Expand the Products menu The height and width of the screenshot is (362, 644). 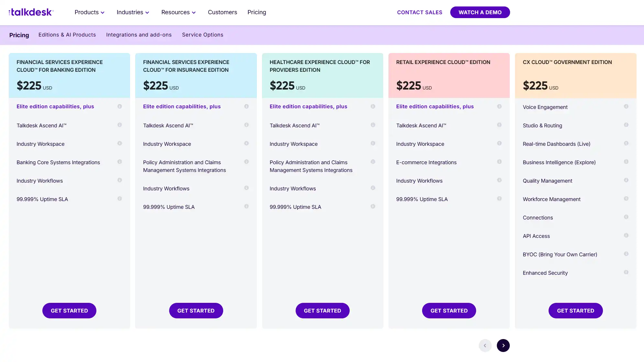coord(90,12)
